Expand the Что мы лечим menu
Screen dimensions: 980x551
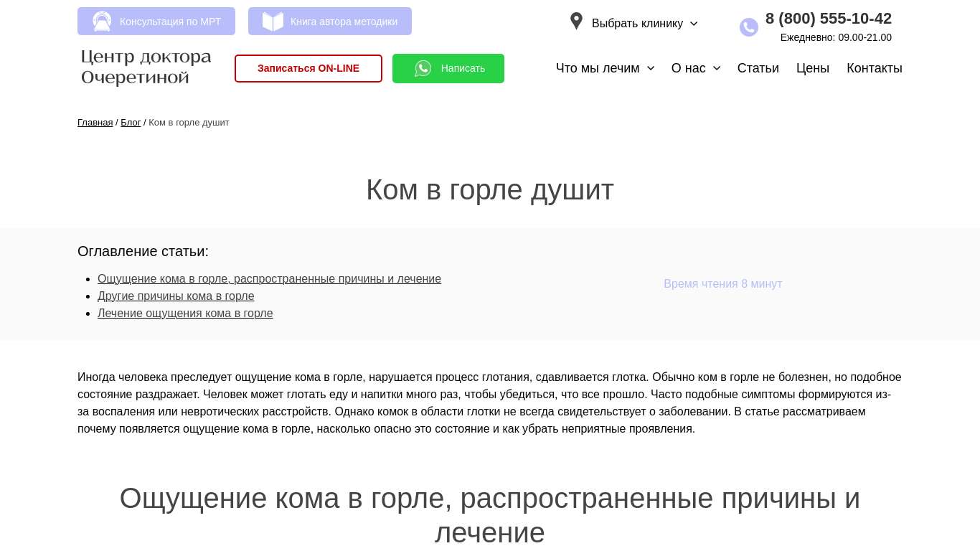point(605,68)
